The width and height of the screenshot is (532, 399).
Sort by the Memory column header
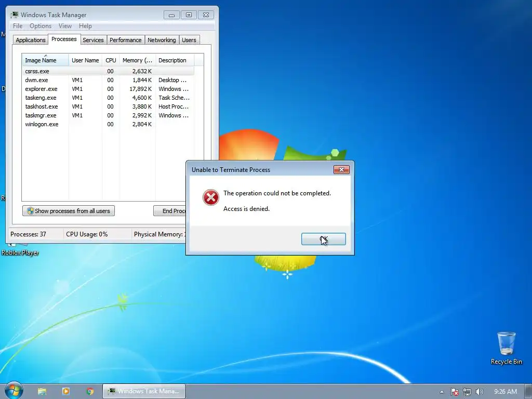pyautogui.click(x=137, y=60)
